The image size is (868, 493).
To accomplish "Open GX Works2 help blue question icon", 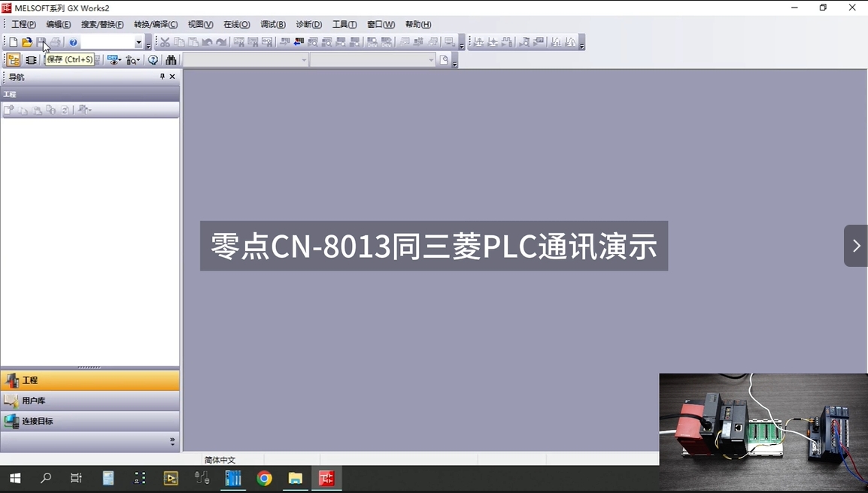I will coord(73,42).
